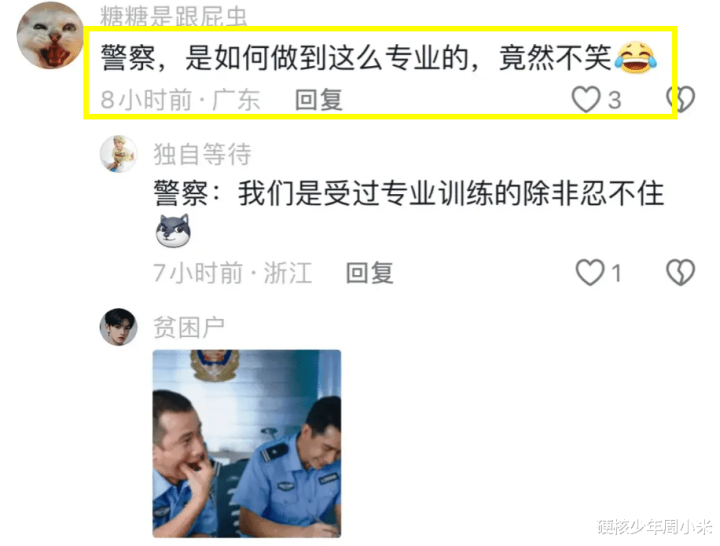
Task: Tap like count 3 on top comment
Action: pyautogui.click(x=614, y=100)
